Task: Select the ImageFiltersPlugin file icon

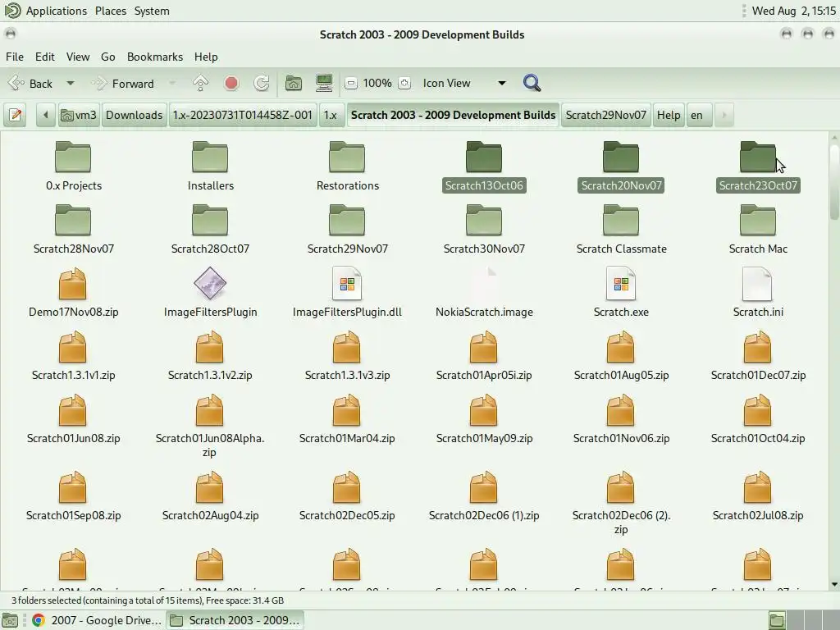Action: pos(210,292)
